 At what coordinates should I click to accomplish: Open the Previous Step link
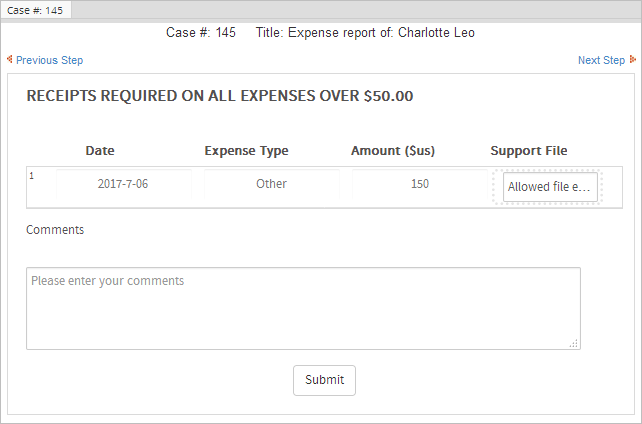coord(49,60)
